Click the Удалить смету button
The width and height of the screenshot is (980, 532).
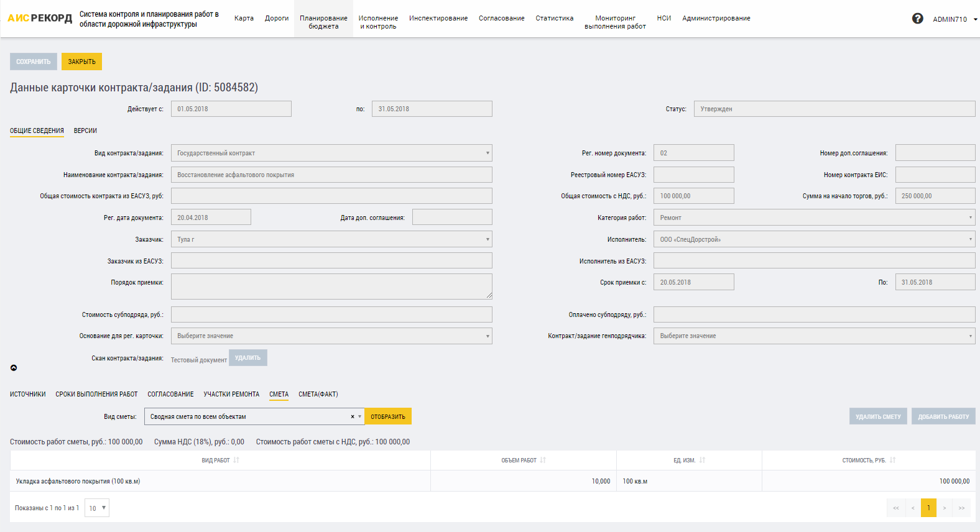pyautogui.click(x=878, y=416)
